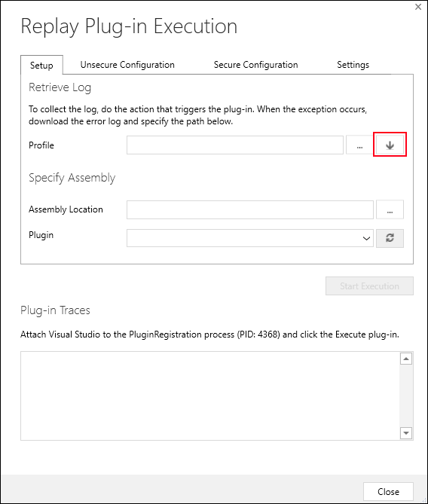Image resolution: width=428 pixels, height=504 pixels.
Task: Click the window resize grip corner
Action: pos(423,500)
